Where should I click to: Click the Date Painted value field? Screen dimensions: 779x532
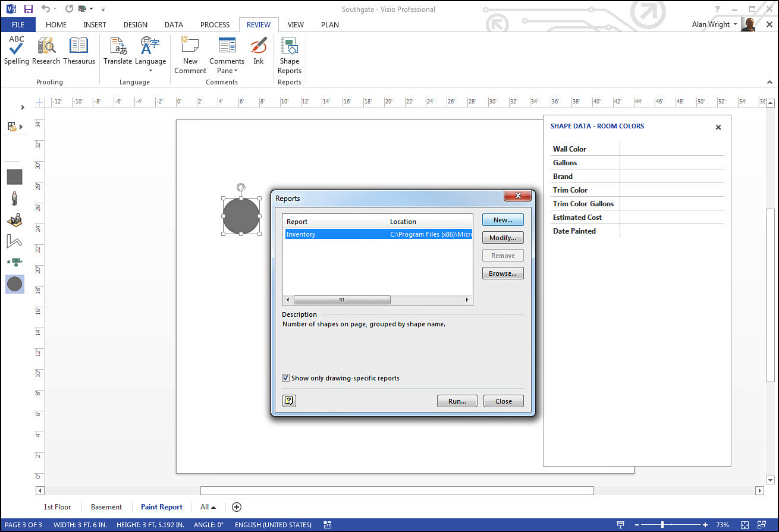(x=672, y=231)
